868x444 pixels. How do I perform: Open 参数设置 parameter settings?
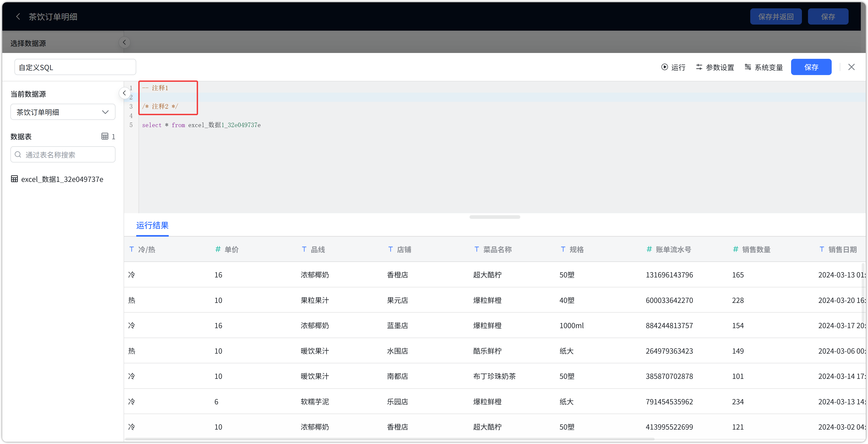(715, 67)
